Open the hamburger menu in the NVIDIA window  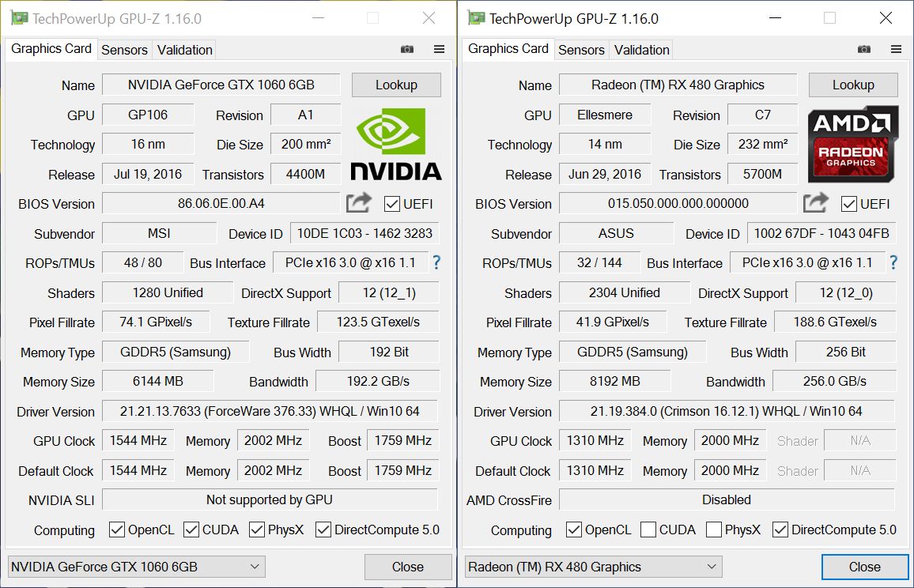point(440,50)
